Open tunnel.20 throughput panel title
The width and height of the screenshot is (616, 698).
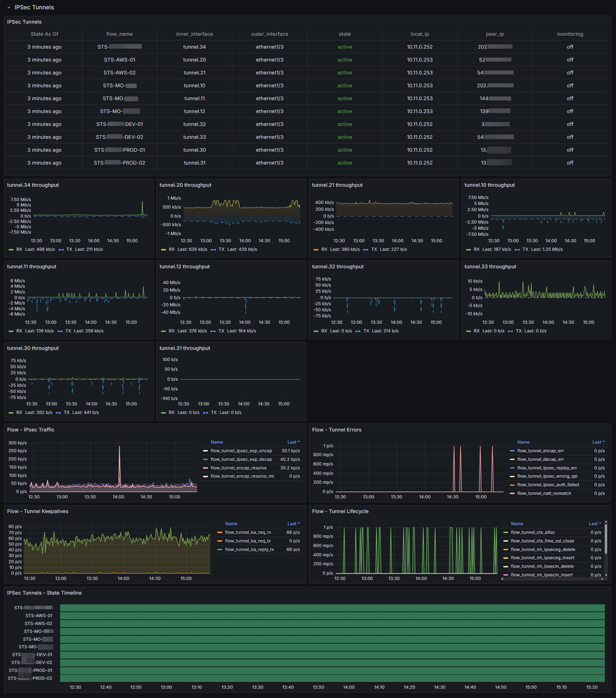pyautogui.click(x=185, y=185)
